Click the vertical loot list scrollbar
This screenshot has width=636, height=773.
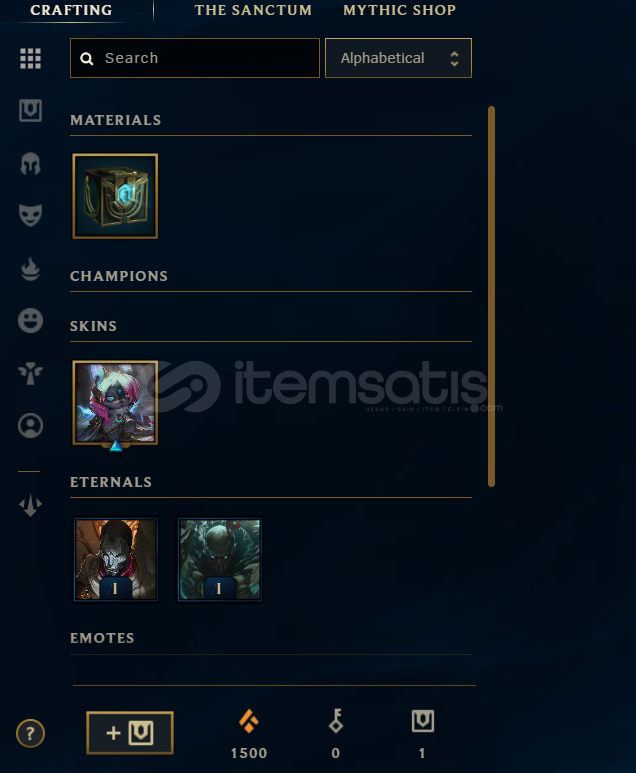point(491,296)
